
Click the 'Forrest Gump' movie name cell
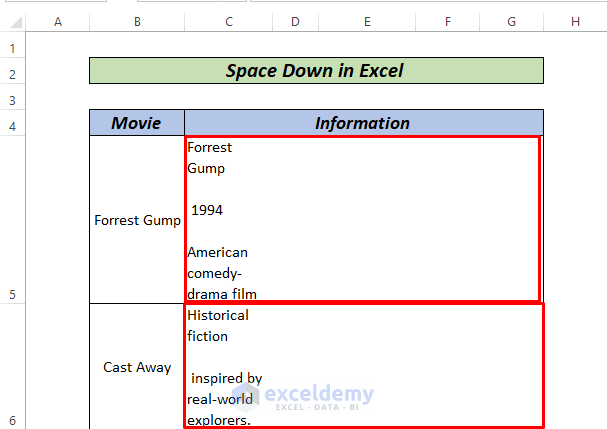coord(137,220)
